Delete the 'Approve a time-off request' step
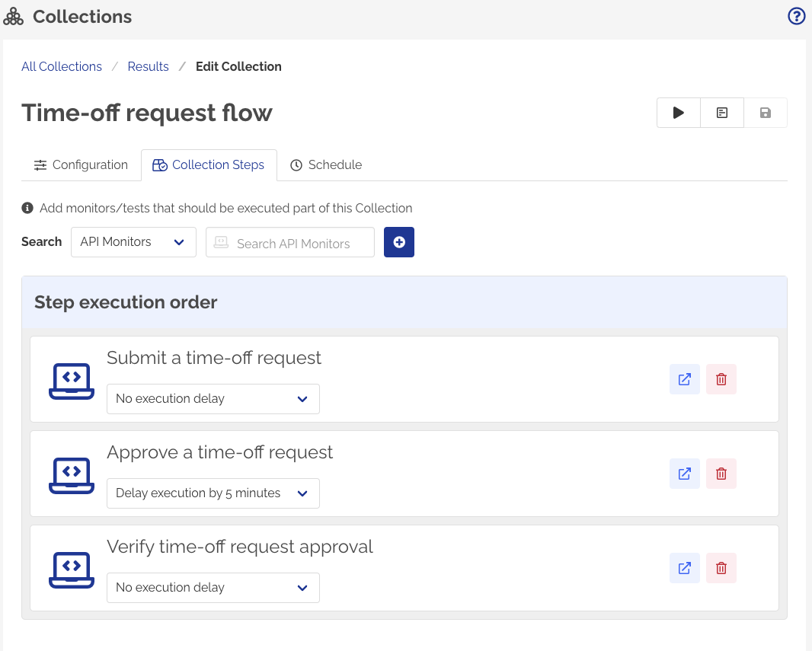 [x=721, y=473]
